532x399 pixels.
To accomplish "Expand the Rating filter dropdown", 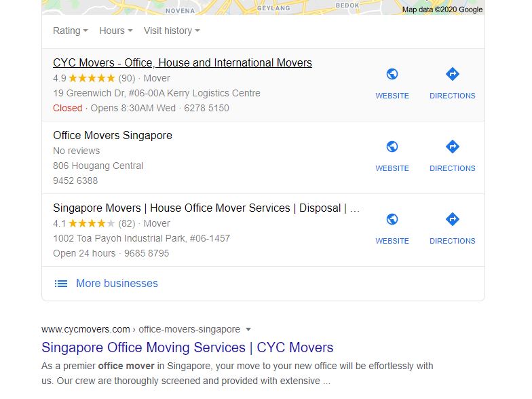I will pyautogui.click(x=71, y=31).
